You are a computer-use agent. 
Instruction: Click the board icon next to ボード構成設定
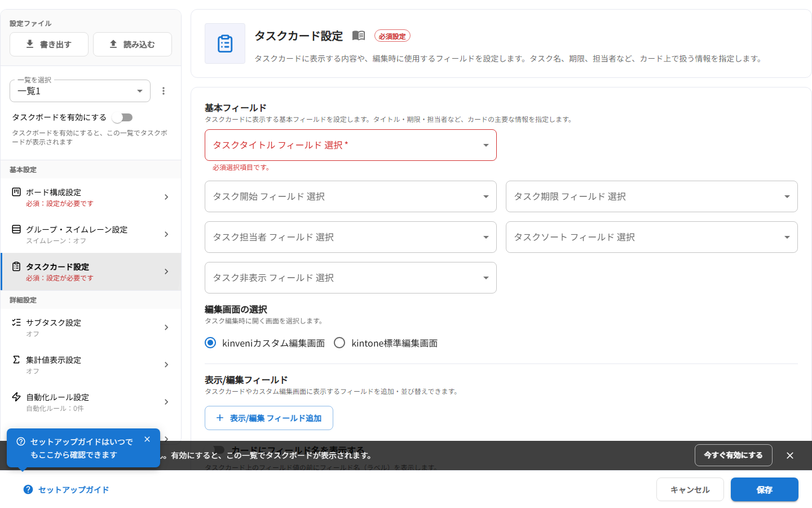(16, 192)
